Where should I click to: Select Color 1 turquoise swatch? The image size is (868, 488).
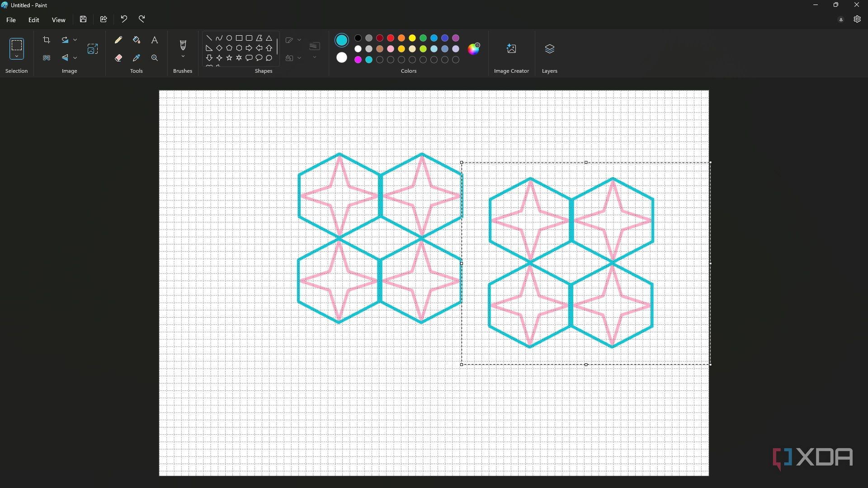coord(342,40)
